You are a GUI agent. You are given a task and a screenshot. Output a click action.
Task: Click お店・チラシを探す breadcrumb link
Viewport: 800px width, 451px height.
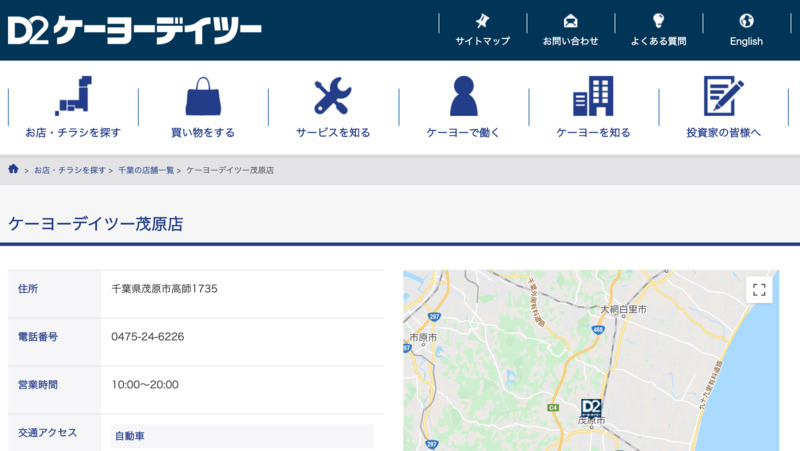tap(70, 171)
